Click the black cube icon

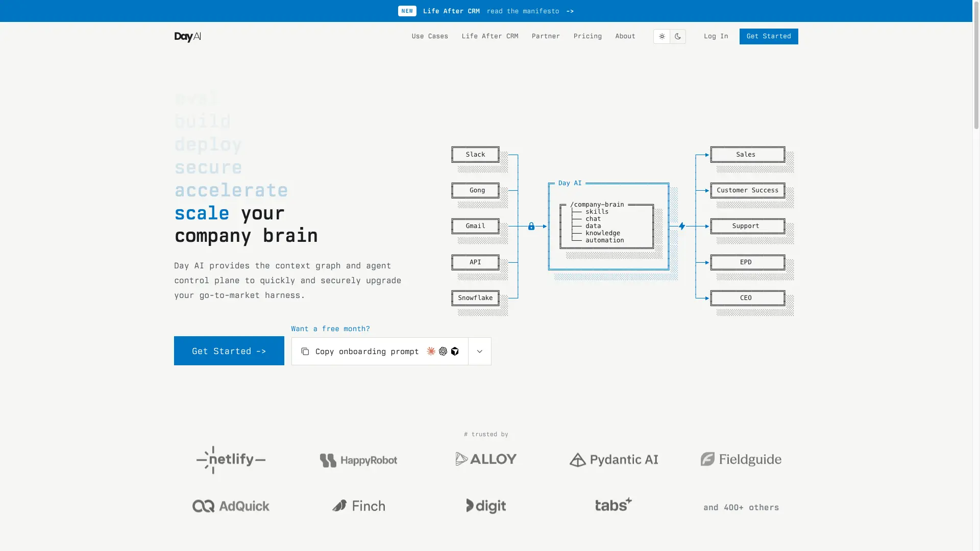coord(455,351)
